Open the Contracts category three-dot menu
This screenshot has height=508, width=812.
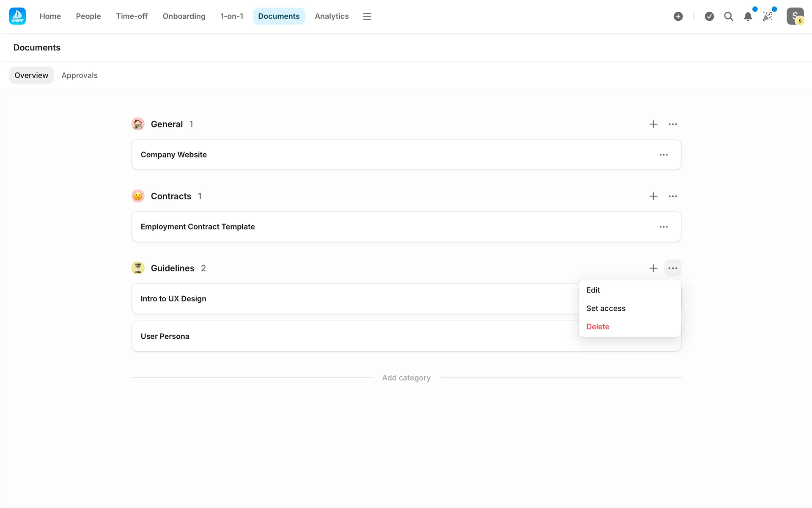pyautogui.click(x=672, y=196)
